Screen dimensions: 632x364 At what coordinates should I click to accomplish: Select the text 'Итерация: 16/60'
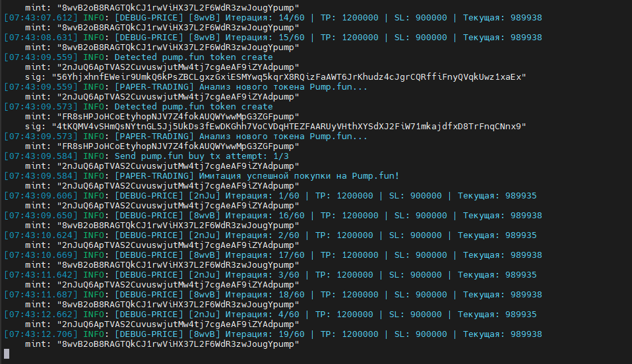(265, 215)
